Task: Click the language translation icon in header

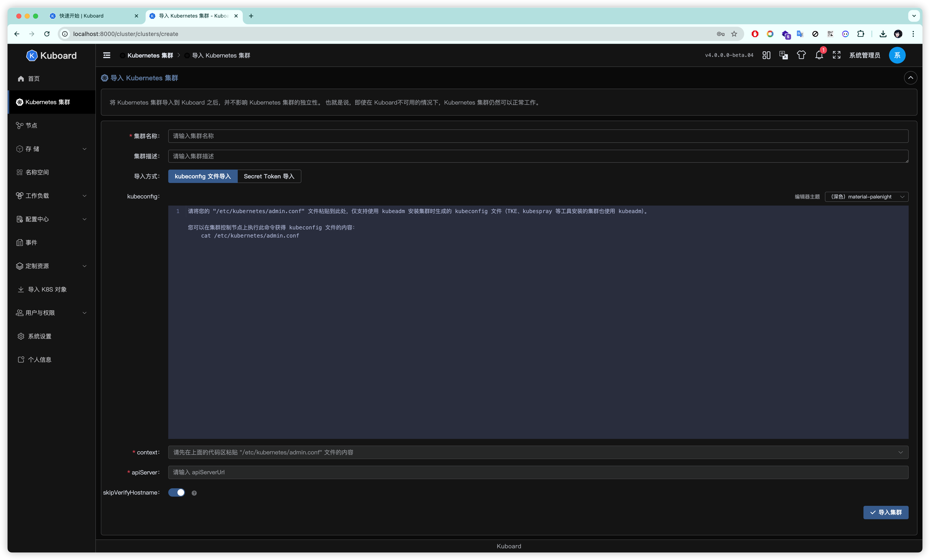Action: (x=784, y=55)
